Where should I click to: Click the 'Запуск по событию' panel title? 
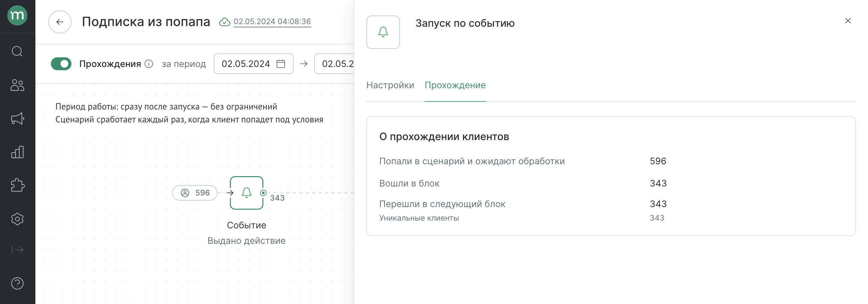coord(465,23)
